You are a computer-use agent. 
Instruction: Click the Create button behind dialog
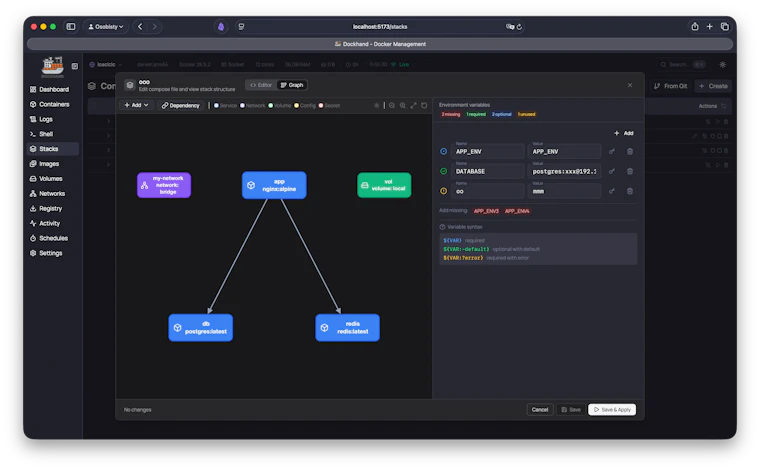[x=713, y=86]
